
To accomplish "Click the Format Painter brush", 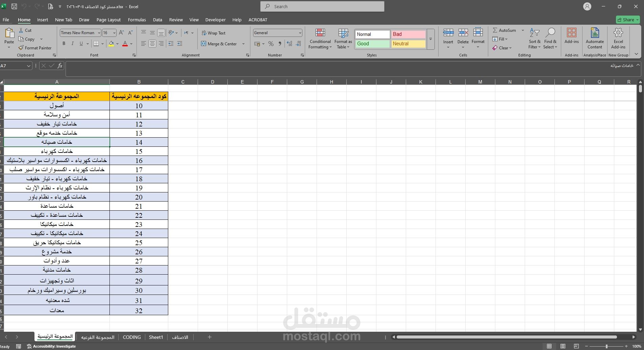I will 21,48.
